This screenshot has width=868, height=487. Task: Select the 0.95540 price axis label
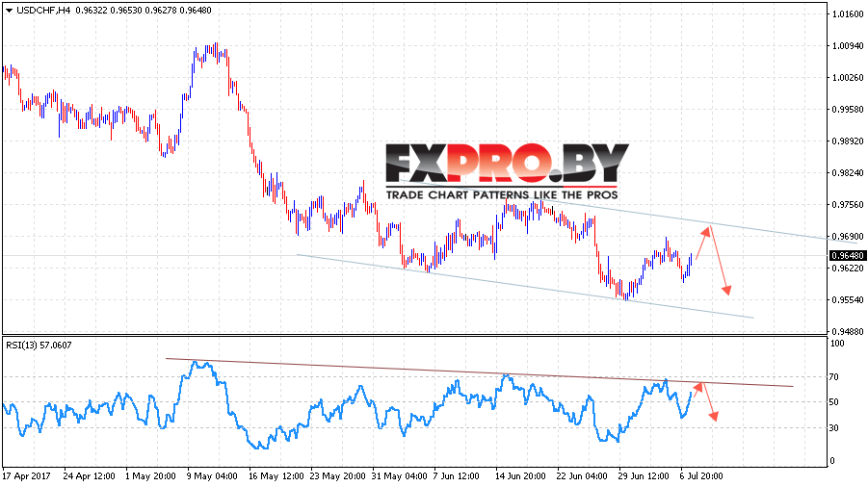[848, 300]
